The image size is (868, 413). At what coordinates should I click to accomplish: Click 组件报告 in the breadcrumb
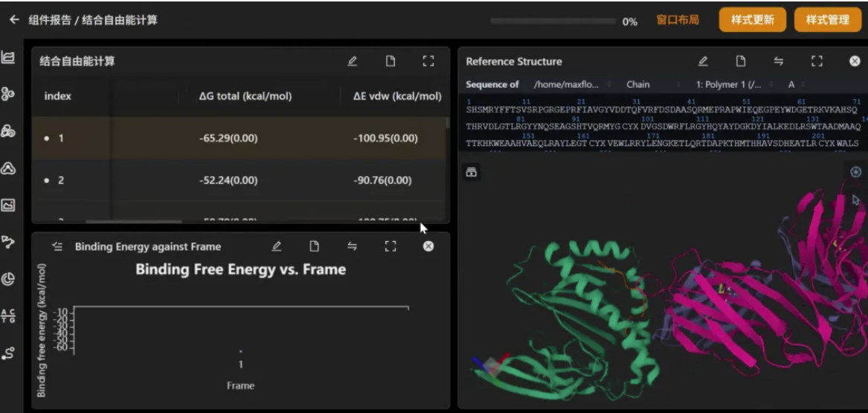pyautogui.click(x=50, y=21)
